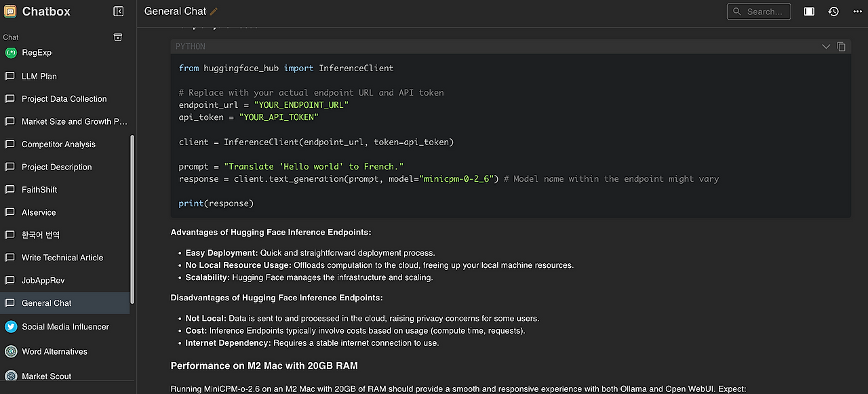868x394 pixels.
Task: Copy the Python code block
Action: pyautogui.click(x=841, y=47)
